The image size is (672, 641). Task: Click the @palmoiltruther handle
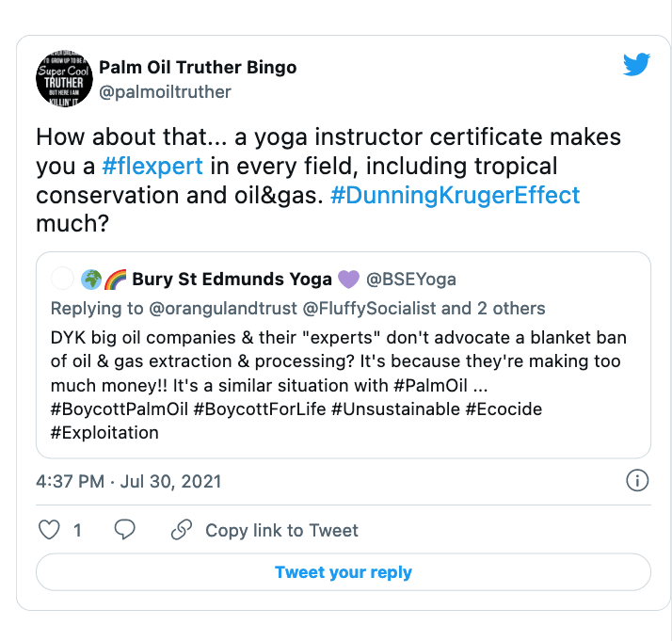click(x=165, y=91)
